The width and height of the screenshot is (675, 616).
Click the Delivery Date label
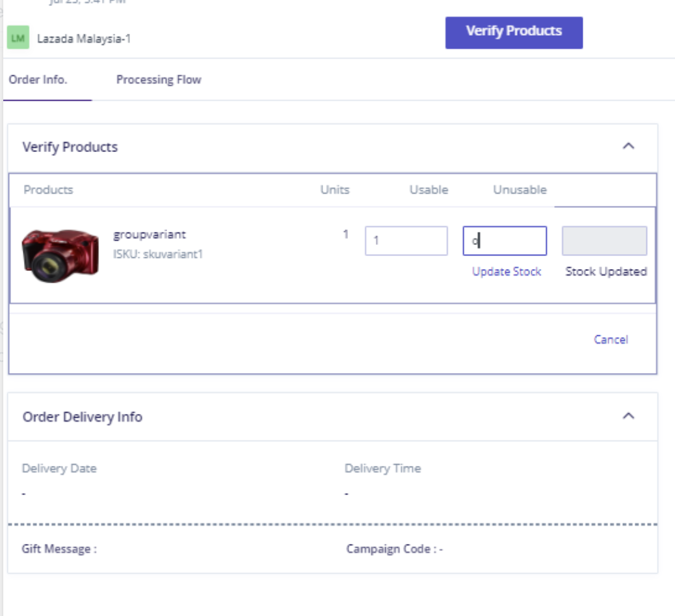click(59, 468)
